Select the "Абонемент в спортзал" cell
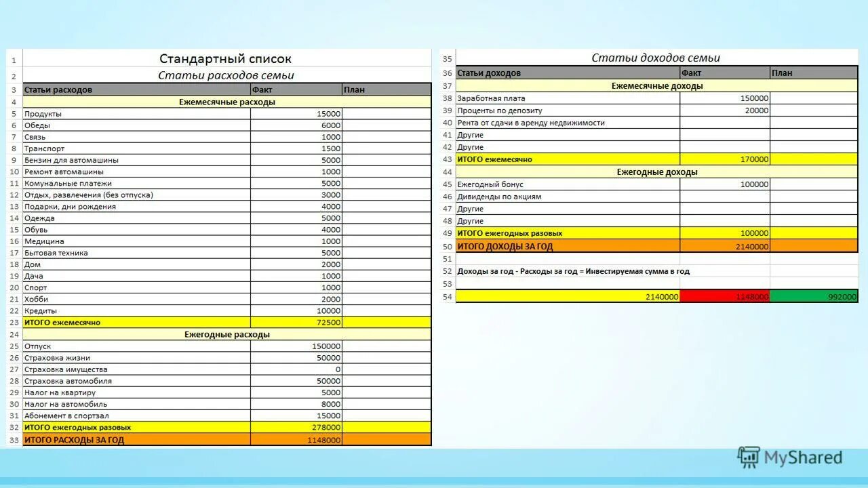868x488 pixels. (136, 415)
